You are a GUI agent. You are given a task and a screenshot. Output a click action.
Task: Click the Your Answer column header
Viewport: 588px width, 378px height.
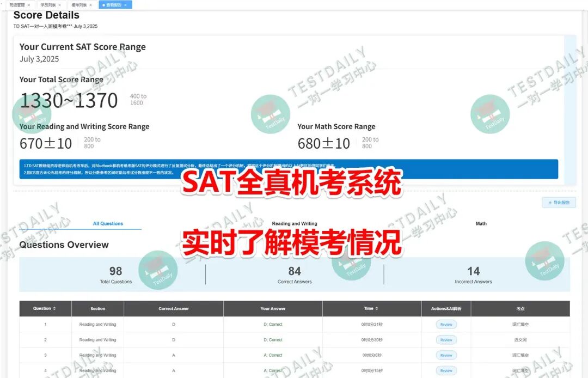pyautogui.click(x=273, y=309)
